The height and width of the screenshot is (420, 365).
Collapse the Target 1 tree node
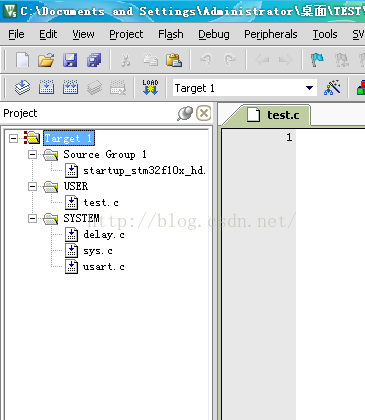point(13,138)
